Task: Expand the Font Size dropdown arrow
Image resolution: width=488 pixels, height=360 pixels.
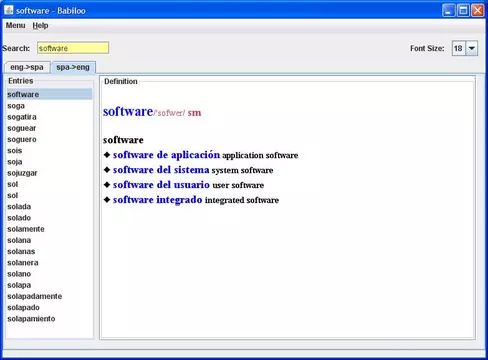Action: coord(472,48)
